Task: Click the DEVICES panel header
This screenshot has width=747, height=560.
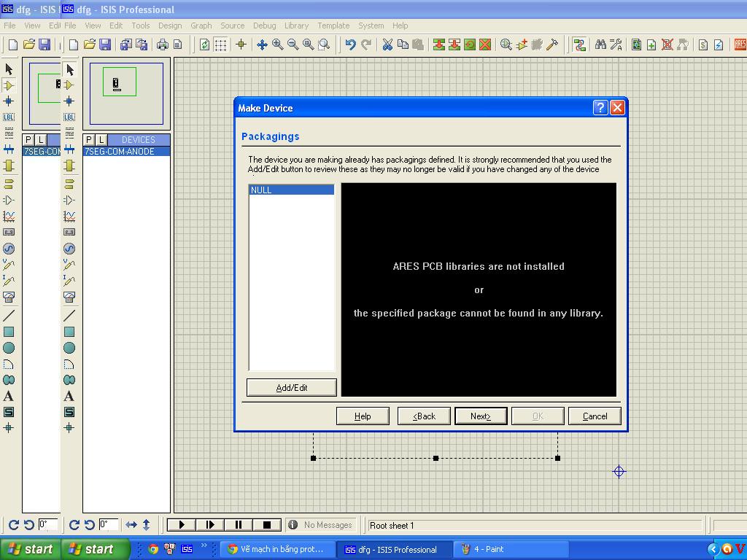Action: coord(139,139)
